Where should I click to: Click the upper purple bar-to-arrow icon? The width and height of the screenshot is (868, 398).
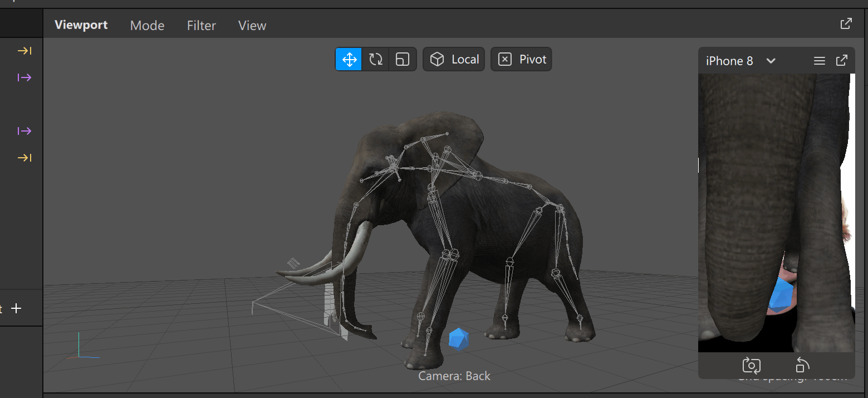click(x=24, y=77)
